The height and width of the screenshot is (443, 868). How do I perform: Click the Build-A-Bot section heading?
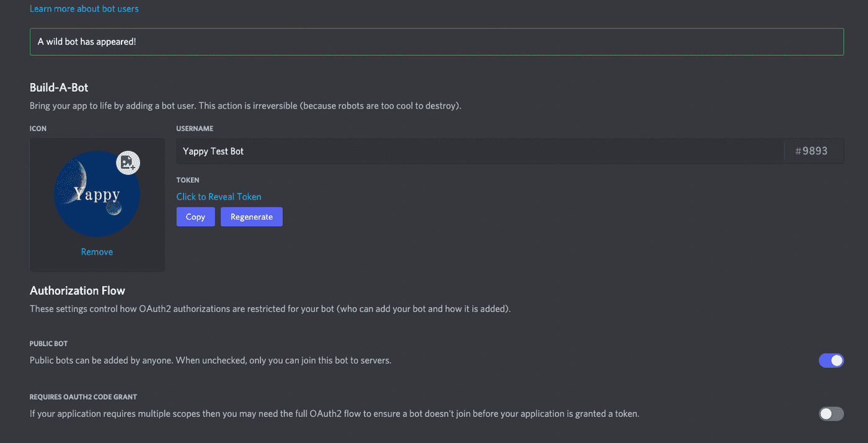[59, 87]
